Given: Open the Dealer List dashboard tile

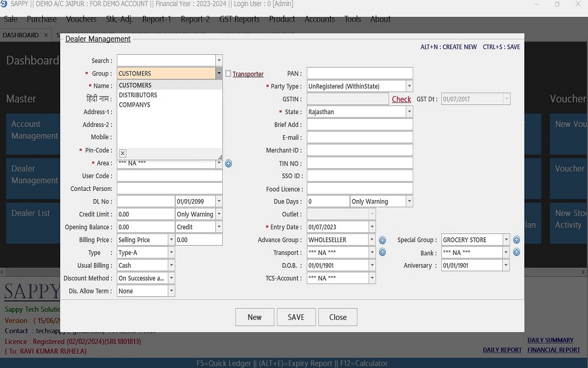Looking at the screenshot, I should (33, 224).
